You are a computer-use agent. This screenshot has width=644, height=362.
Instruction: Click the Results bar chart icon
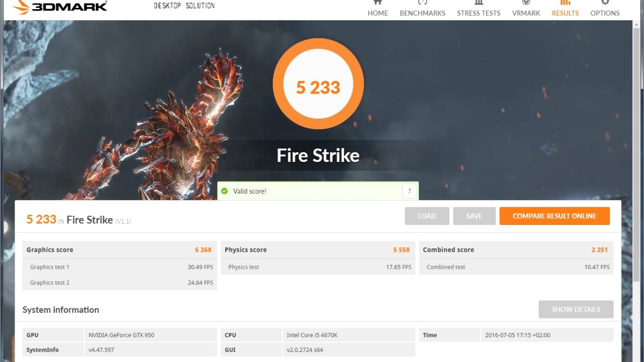[565, 2]
